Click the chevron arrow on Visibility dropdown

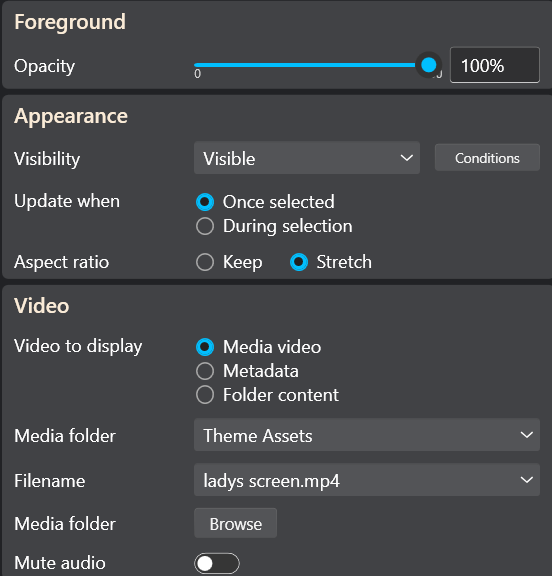click(x=407, y=158)
